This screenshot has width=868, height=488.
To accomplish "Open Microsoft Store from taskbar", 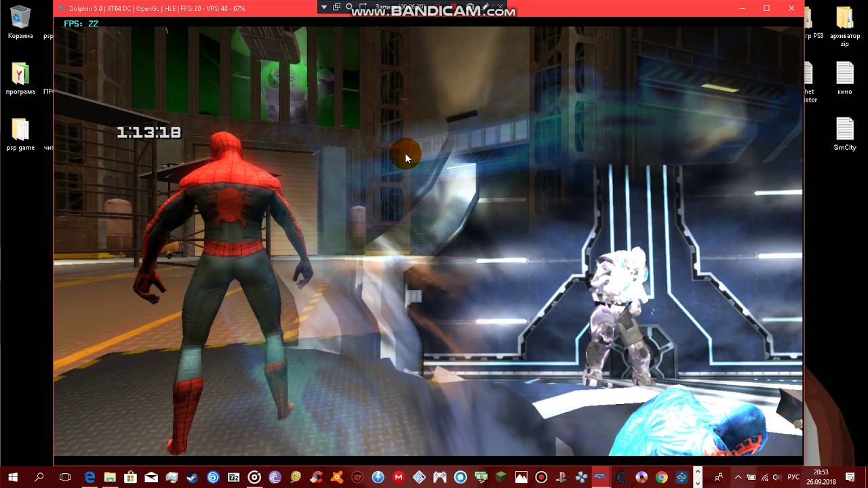I will coord(130,477).
